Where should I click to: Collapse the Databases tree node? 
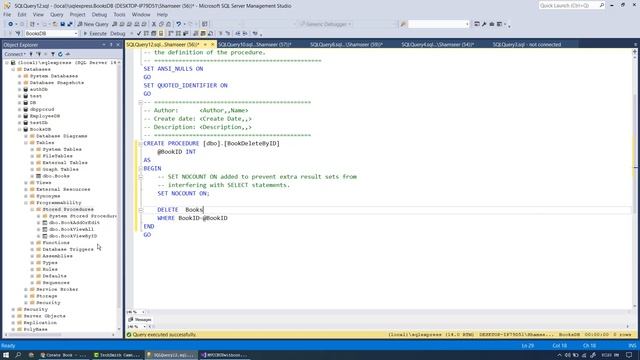coord(13,69)
